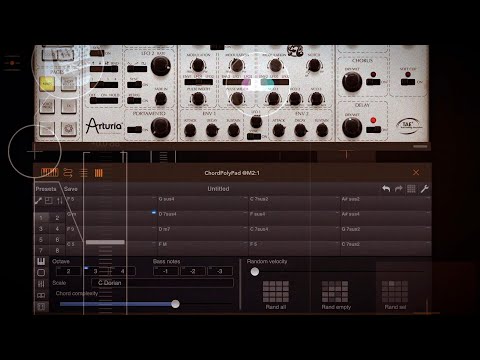
Task: Click the square icon next to pencil
Action: click(49, 201)
